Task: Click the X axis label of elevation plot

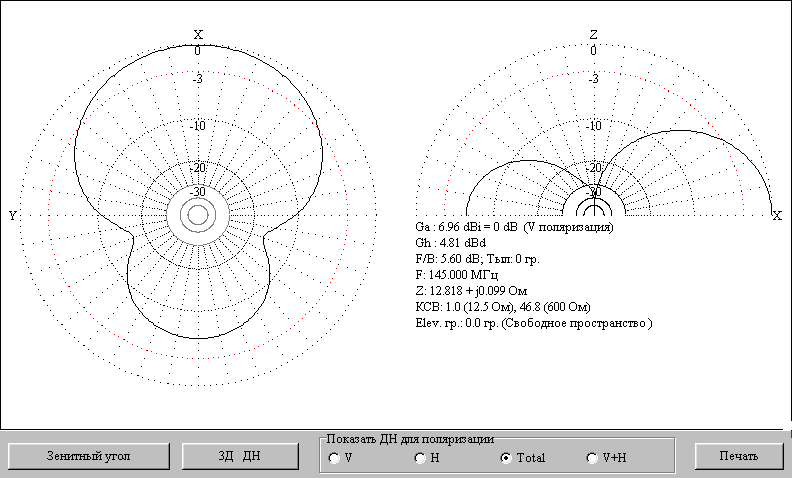Action: pyautogui.click(x=777, y=216)
